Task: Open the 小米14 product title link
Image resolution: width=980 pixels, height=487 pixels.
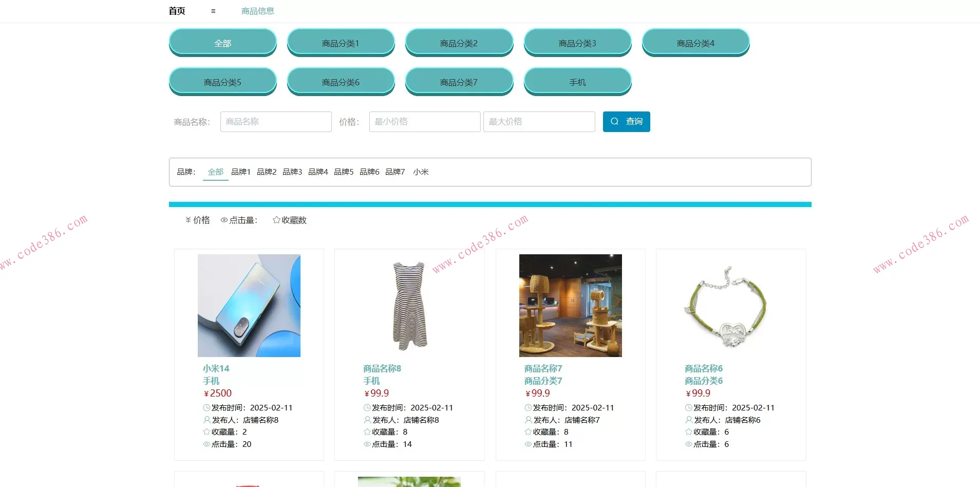Action: [215, 368]
